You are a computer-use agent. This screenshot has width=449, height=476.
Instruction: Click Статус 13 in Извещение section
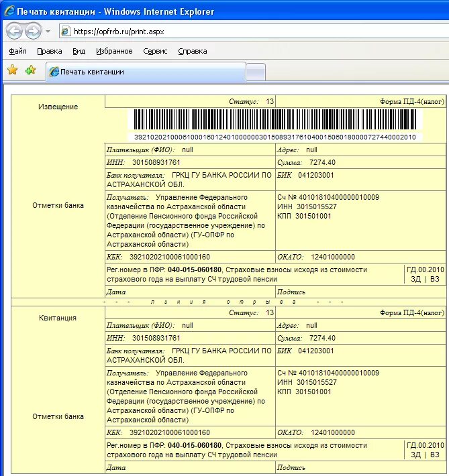click(x=252, y=102)
